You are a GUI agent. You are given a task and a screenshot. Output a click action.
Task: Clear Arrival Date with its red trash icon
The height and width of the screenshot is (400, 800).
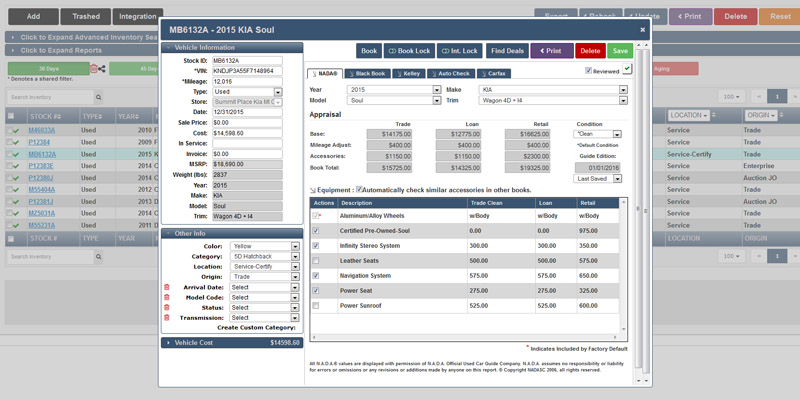(166, 287)
